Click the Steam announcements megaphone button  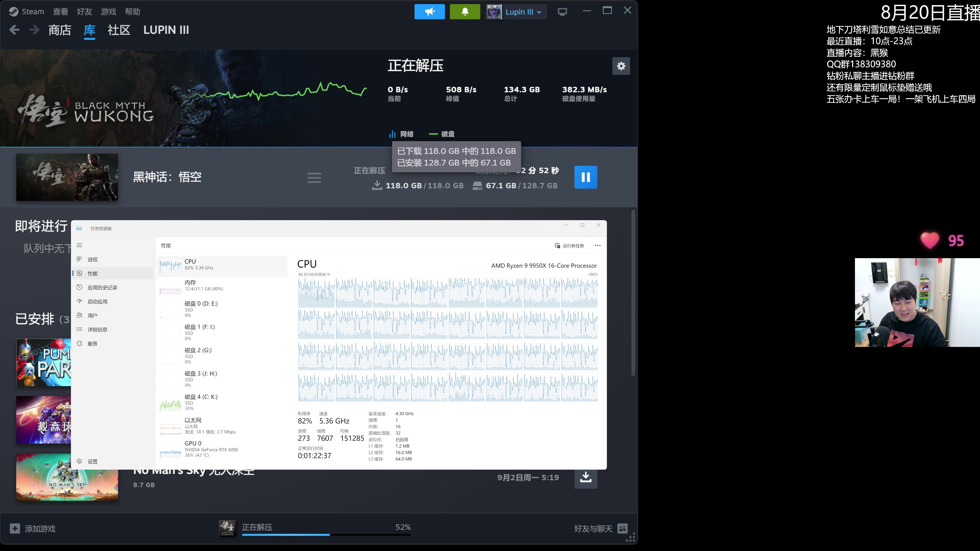point(429,12)
